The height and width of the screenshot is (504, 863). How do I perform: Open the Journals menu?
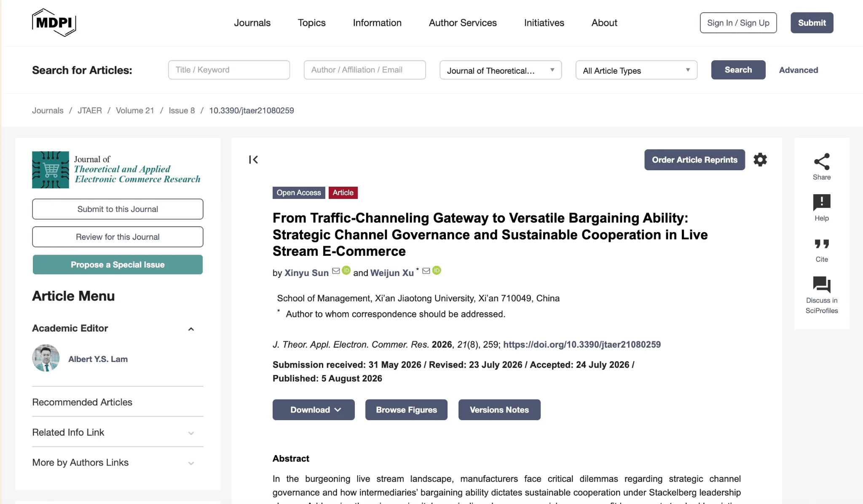pyautogui.click(x=252, y=23)
